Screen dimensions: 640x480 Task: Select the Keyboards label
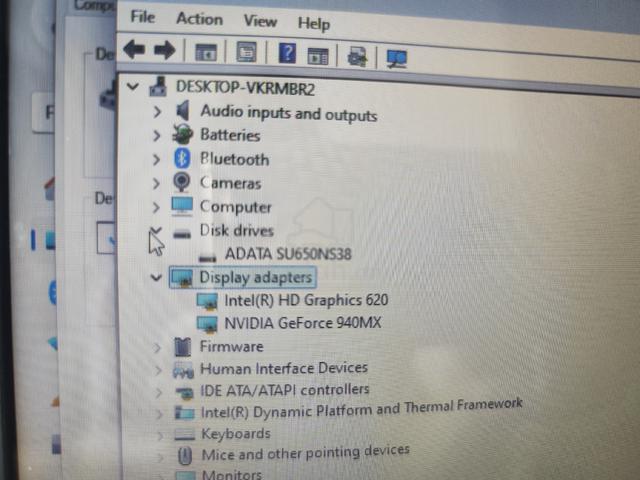point(236,433)
